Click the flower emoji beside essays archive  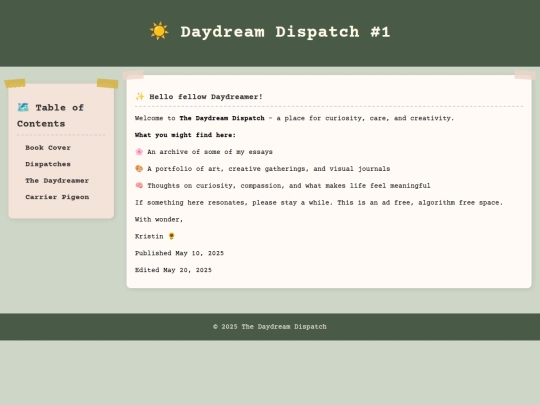(139, 152)
